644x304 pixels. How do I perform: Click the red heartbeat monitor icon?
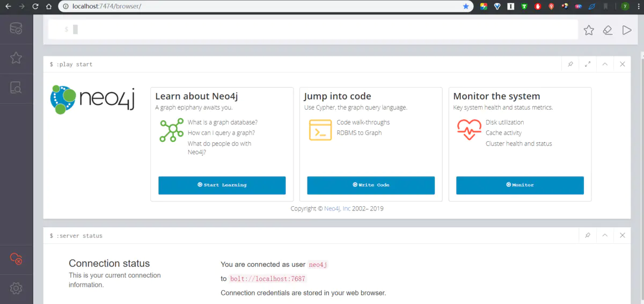coord(469,130)
